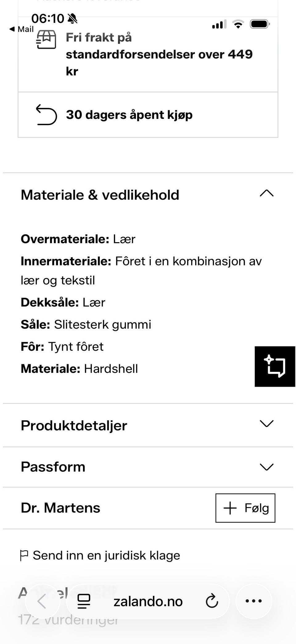Click Send inn en juridisk klage link
This screenshot has height=644, width=296.
(x=106, y=555)
